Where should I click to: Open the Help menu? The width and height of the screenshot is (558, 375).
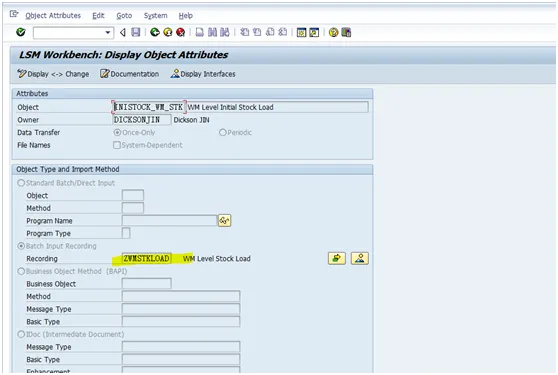[x=185, y=16]
